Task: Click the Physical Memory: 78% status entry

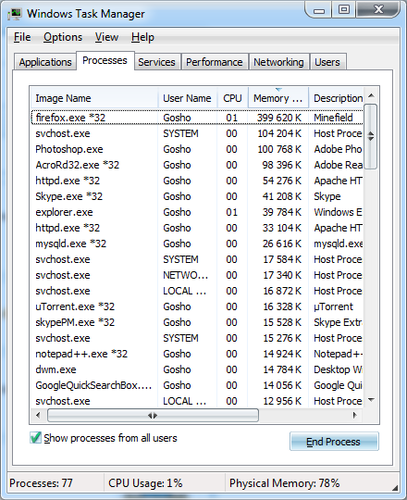Action: pyautogui.click(x=284, y=483)
